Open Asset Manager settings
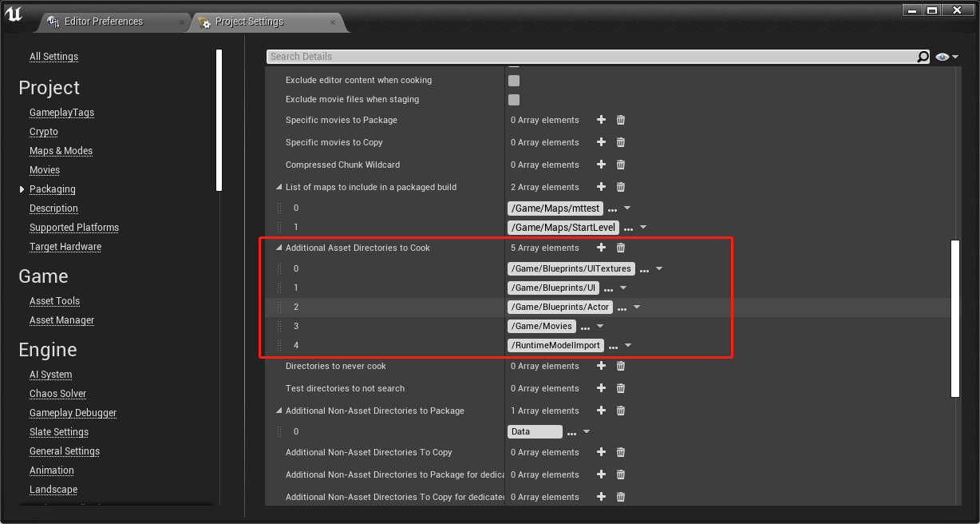The image size is (980, 524). pos(61,320)
